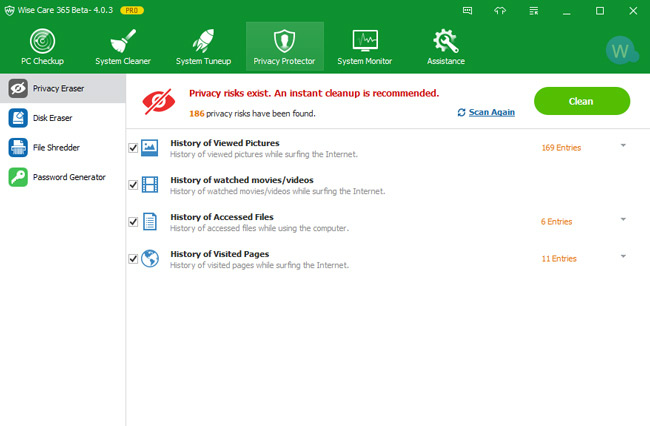This screenshot has width=650, height=426.
Task: Expand the Accessed Files entries arrow
Action: [x=623, y=219]
